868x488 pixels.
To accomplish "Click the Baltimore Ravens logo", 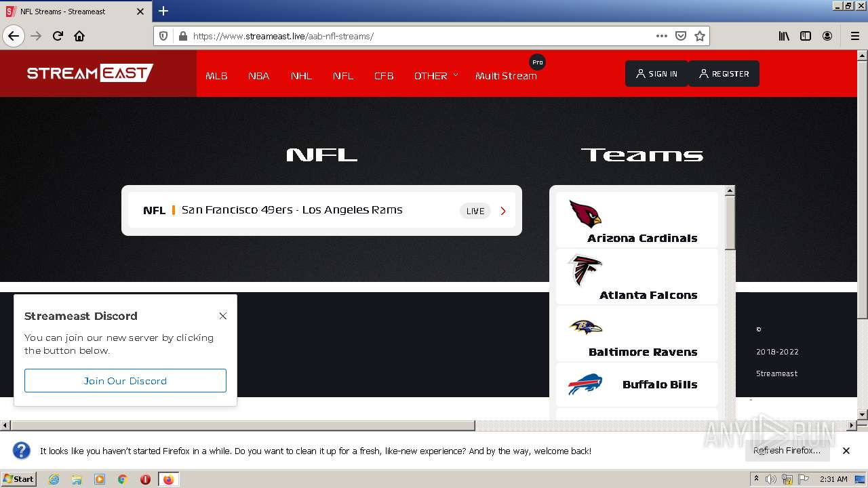I will [x=586, y=328].
